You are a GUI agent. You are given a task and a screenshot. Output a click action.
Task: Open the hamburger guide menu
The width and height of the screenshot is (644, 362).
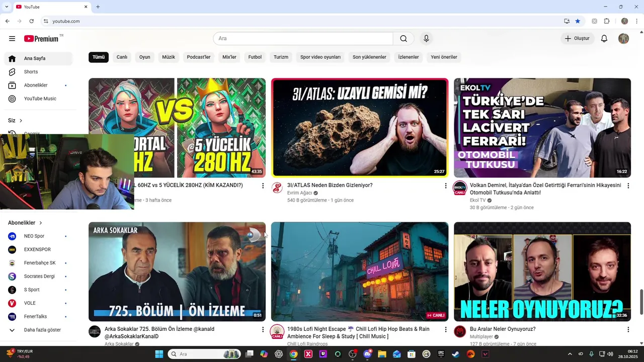click(x=12, y=39)
